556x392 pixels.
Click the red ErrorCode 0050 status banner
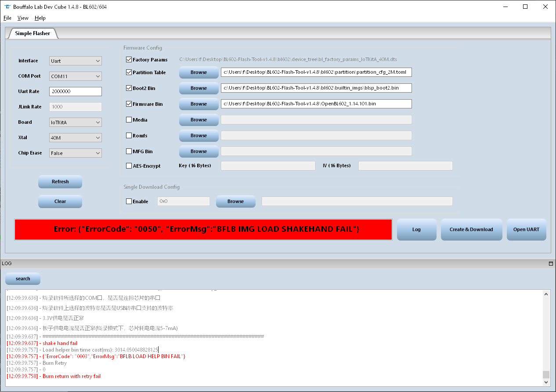click(x=203, y=230)
